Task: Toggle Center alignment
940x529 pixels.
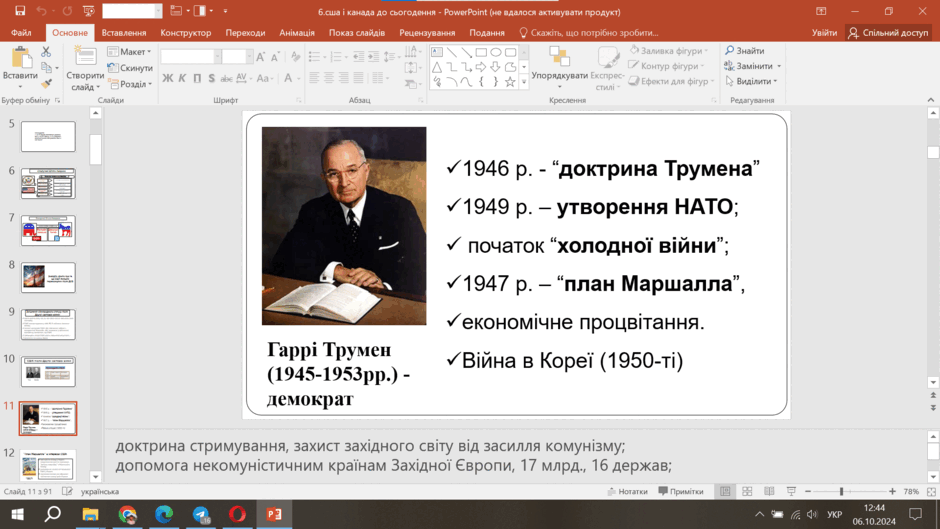Action: pyautogui.click(x=329, y=77)
